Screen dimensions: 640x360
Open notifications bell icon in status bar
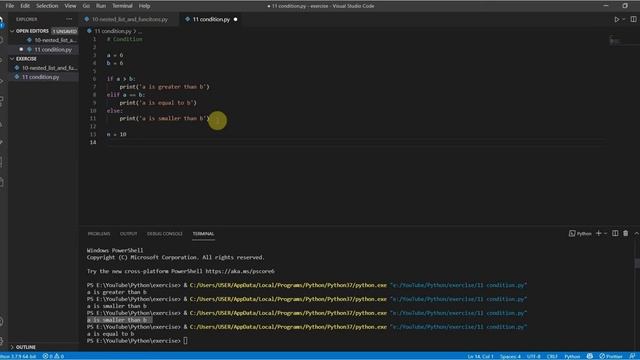click(x=632, y=356)
